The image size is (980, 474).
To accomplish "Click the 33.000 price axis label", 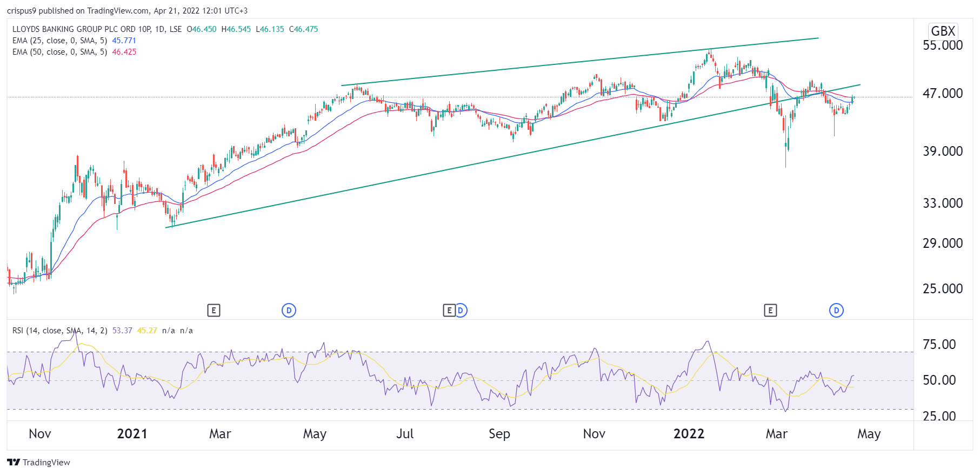I will [x=943, y=203].
